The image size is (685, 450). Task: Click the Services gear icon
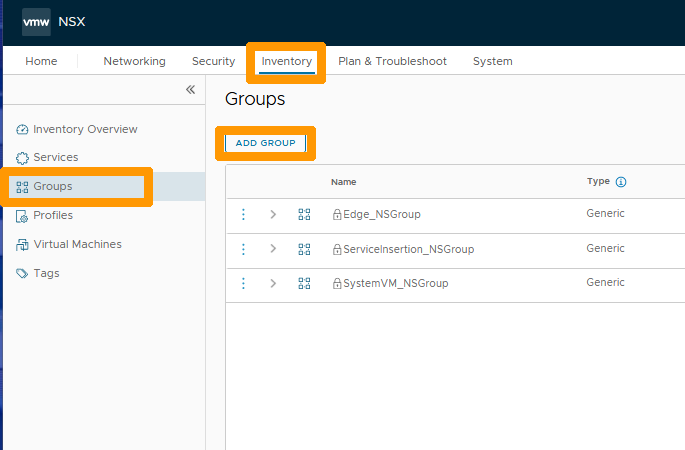point(22,158)
